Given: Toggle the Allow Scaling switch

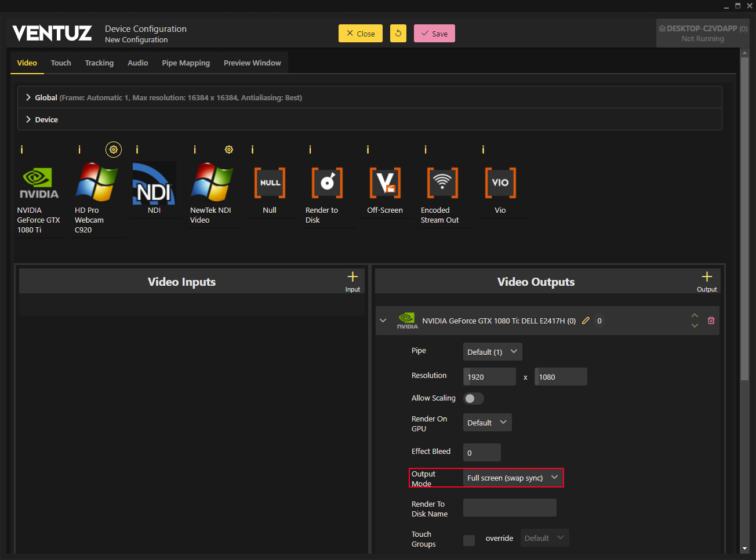Looking at the screenshot, I should point(473,398).
